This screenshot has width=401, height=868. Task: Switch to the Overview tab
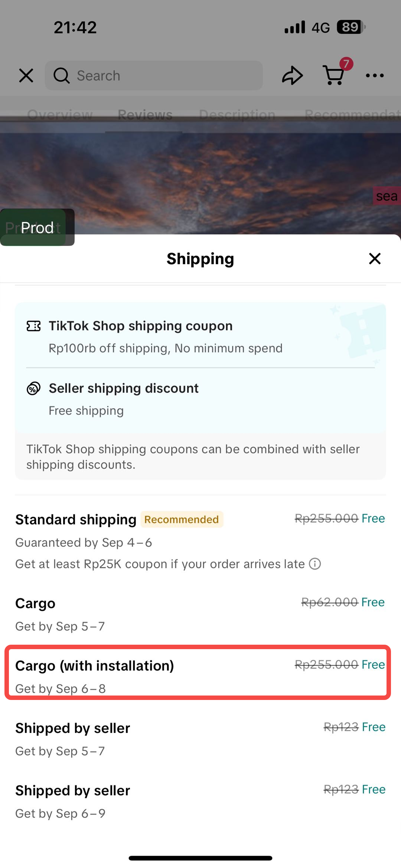pyautogui.click(x=60, y=115)
